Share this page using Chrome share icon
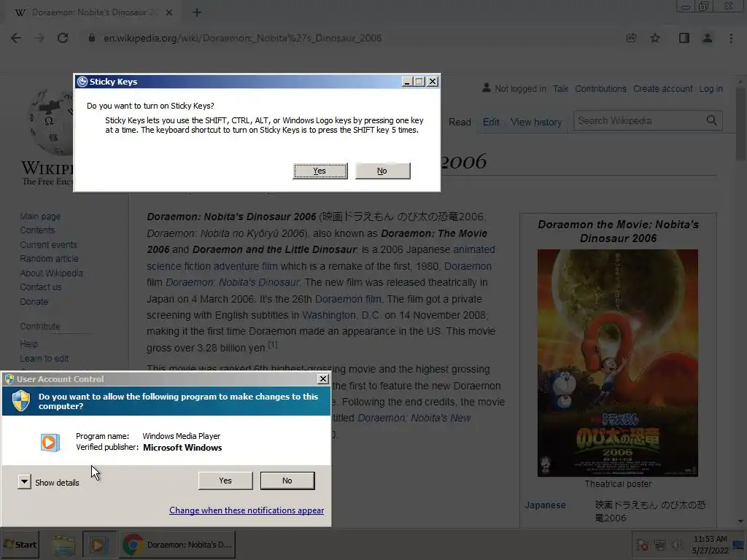 [x=631, y=38]
